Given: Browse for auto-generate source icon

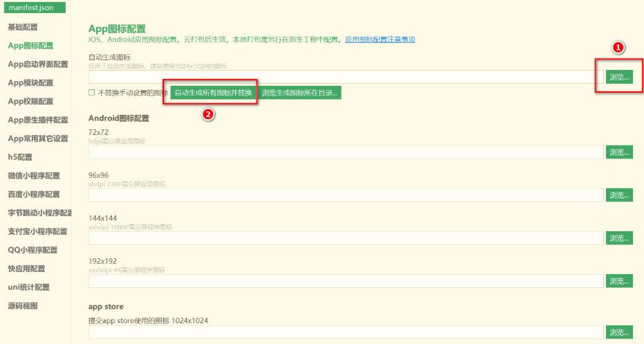Looking at the screenshot, I should point(619,77).
